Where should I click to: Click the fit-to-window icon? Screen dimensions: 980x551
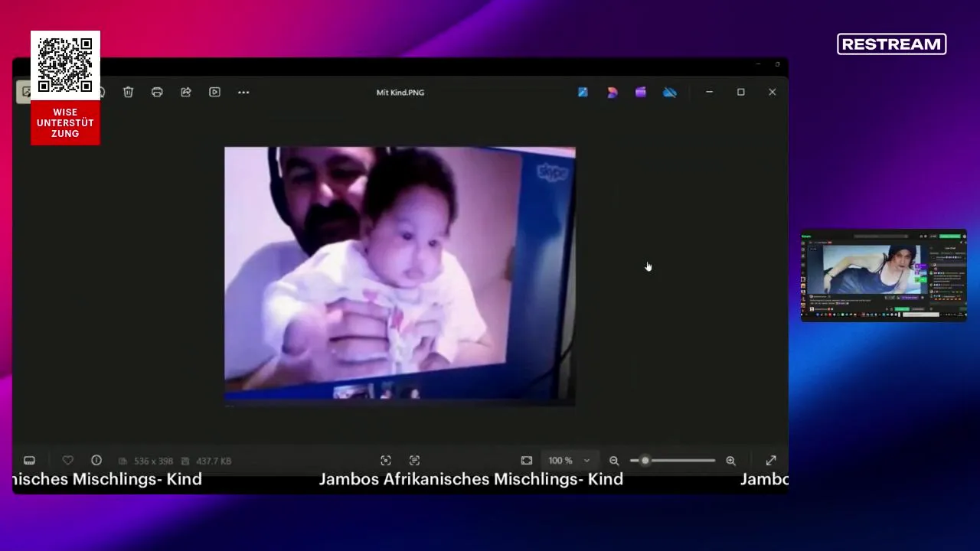click(x=527, y=461)
